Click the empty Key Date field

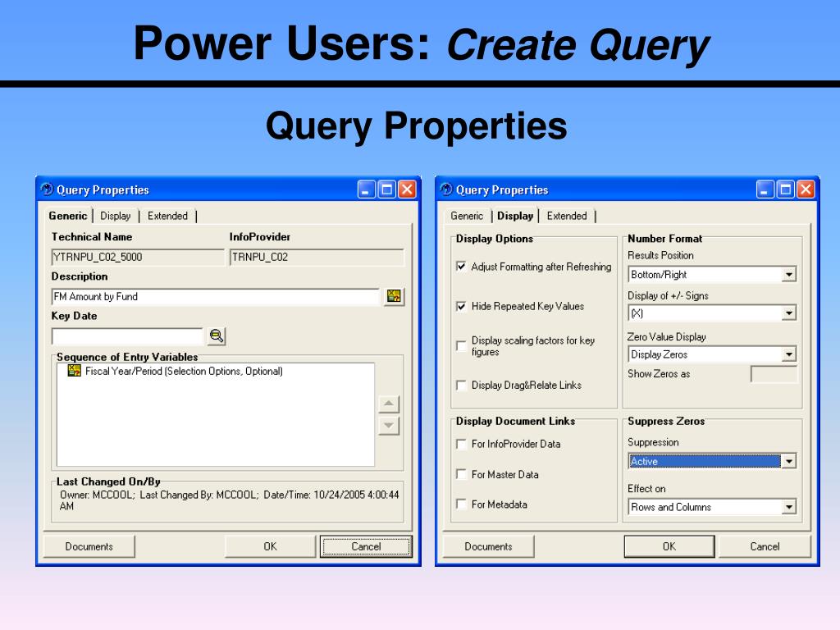127,336
